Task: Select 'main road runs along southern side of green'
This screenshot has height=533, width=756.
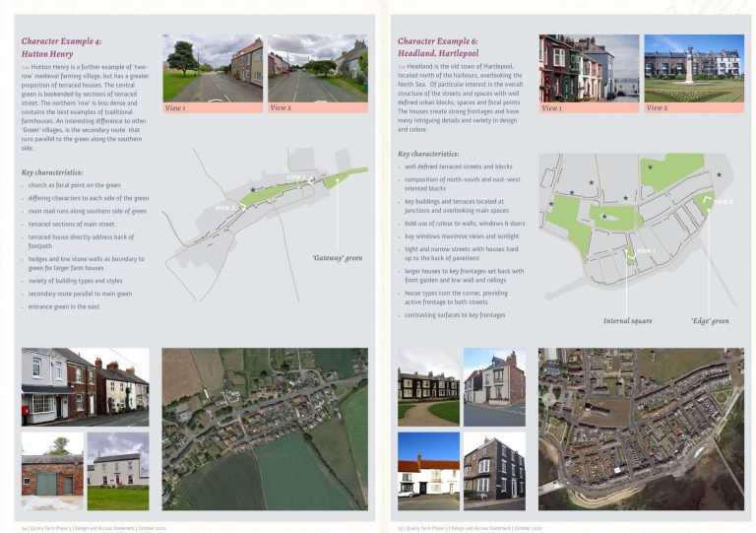Action: click(x=88, y=211)
